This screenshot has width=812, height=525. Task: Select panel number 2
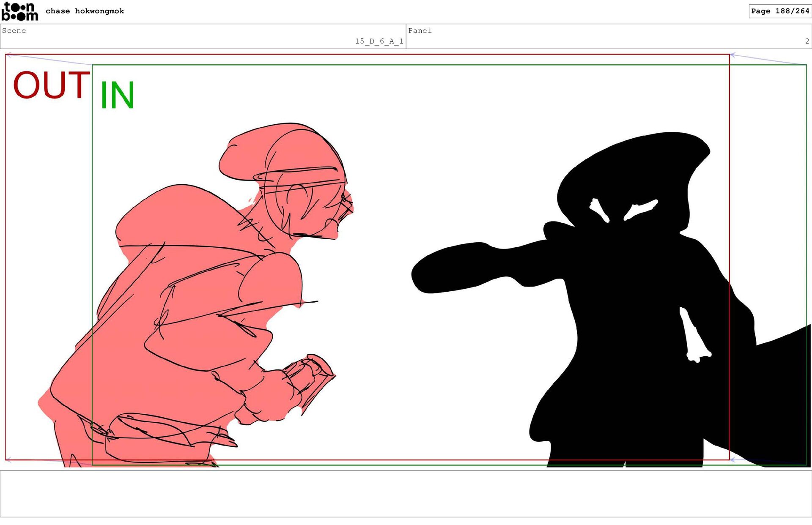(x=807, y=41)
